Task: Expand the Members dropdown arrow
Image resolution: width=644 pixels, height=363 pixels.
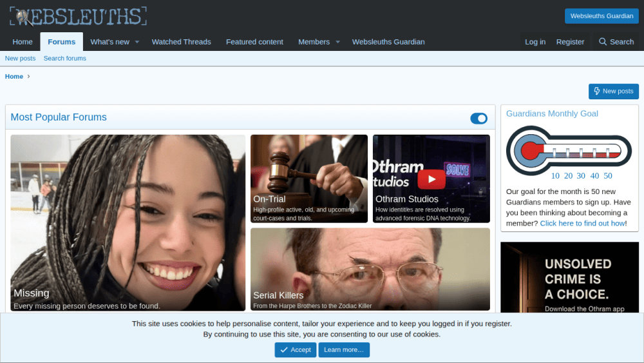Action: click(x=337, y=42)
